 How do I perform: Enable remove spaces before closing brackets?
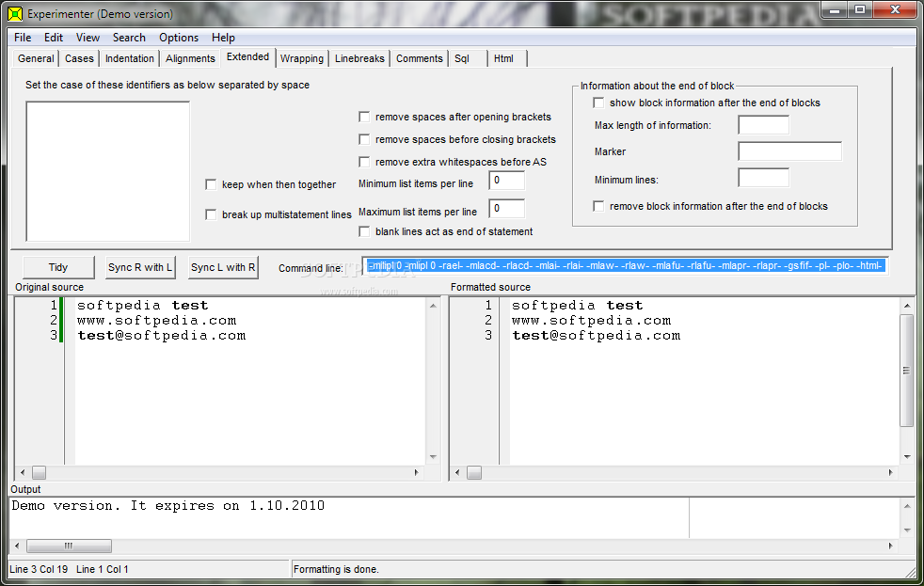tap(364, 139)
